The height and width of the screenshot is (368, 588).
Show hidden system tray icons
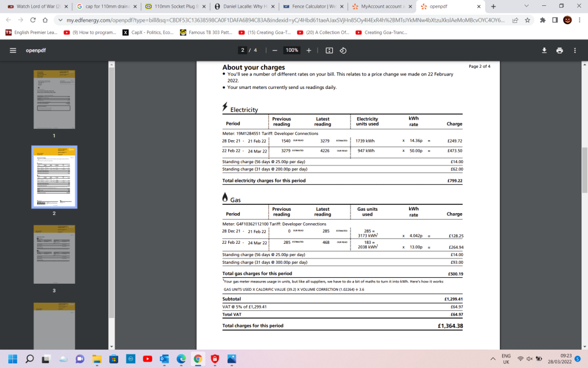[493, 359]
